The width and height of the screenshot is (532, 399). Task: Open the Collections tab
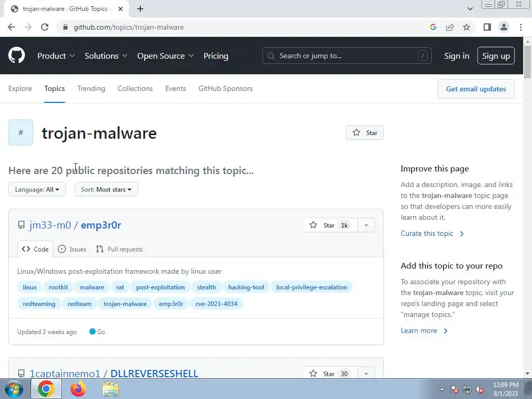click(x=135, y=88)
